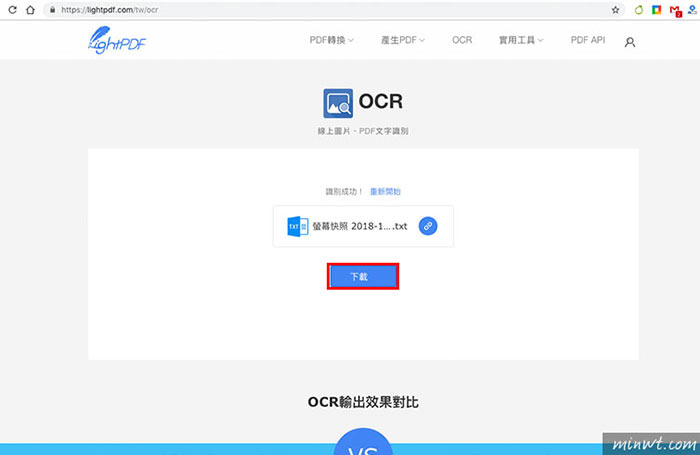Click the 線上圖片、PDF文字識別 subtitle
Image resolution: width=700 pixels, height=455 pixels.
coord(362,131)
